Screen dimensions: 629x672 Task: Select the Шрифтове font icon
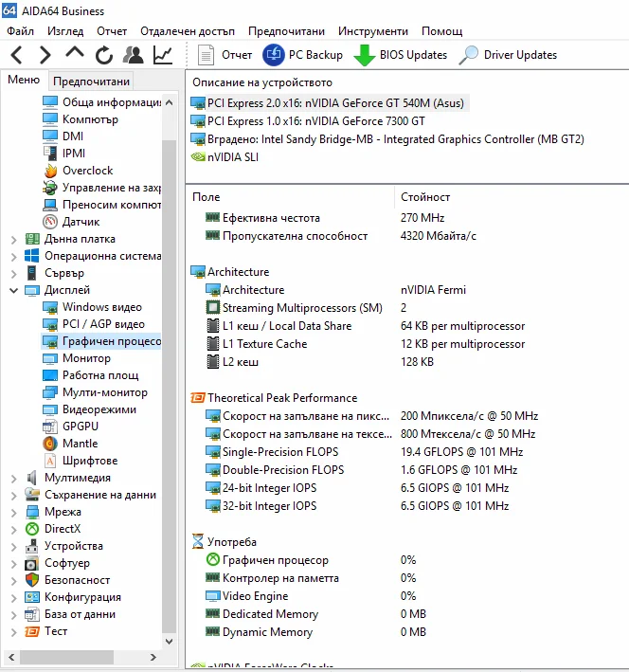coord(50,461)
